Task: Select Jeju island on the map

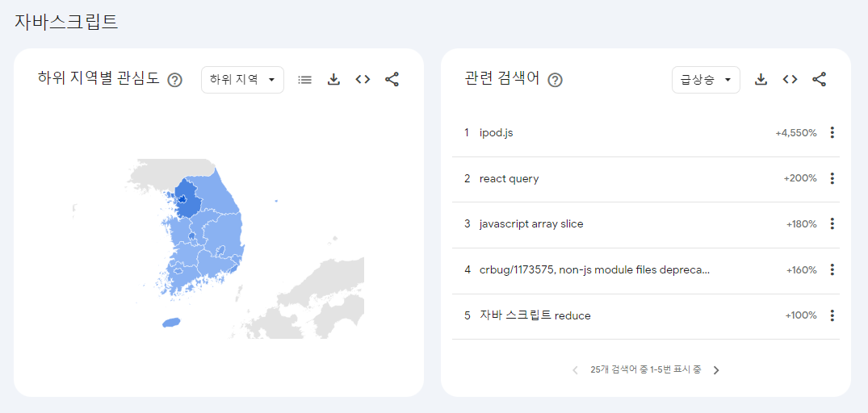Action: pyautogui.click(x=172, y=323)
